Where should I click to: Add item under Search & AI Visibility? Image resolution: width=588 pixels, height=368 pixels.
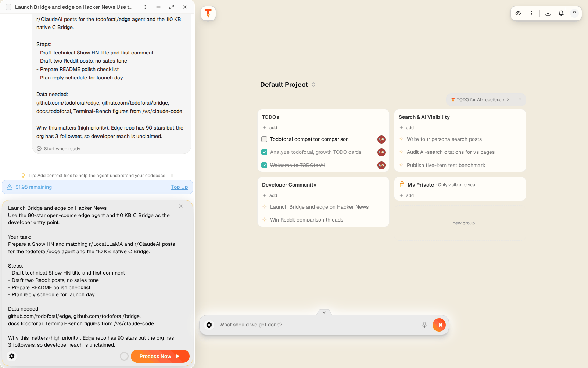(x=407, y=128)
